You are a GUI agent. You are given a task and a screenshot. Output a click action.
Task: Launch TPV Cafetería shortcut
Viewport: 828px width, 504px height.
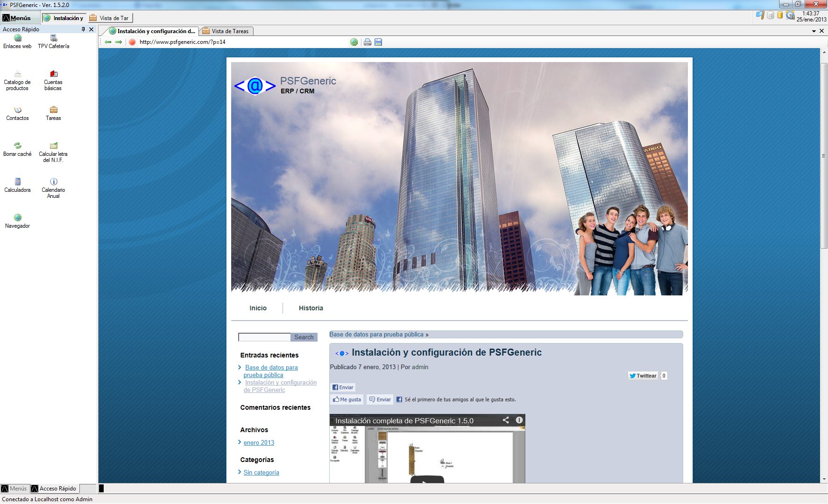[53, 42]
